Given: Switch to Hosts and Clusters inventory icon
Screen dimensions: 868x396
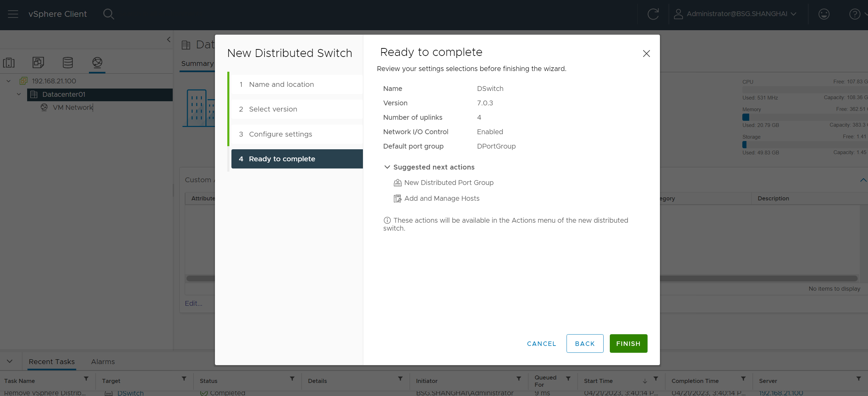Looking at the screenshot, I should click(x=9, y=62).
